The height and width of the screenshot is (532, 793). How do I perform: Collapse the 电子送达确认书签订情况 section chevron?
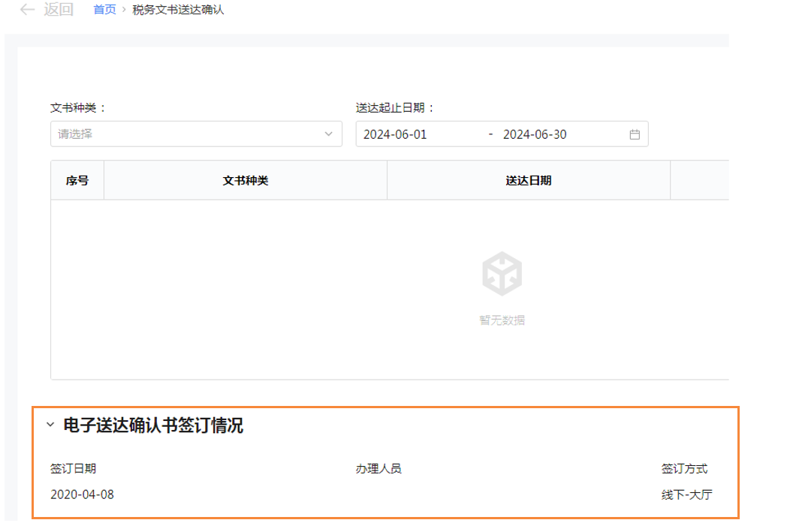(50, 425)
